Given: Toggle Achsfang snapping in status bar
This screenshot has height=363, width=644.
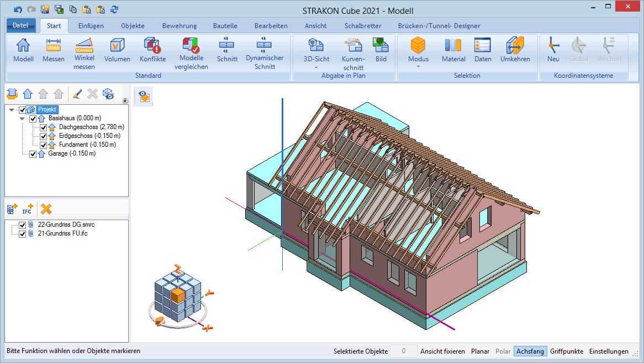Looking at the screenshot, I should (530, 351).
